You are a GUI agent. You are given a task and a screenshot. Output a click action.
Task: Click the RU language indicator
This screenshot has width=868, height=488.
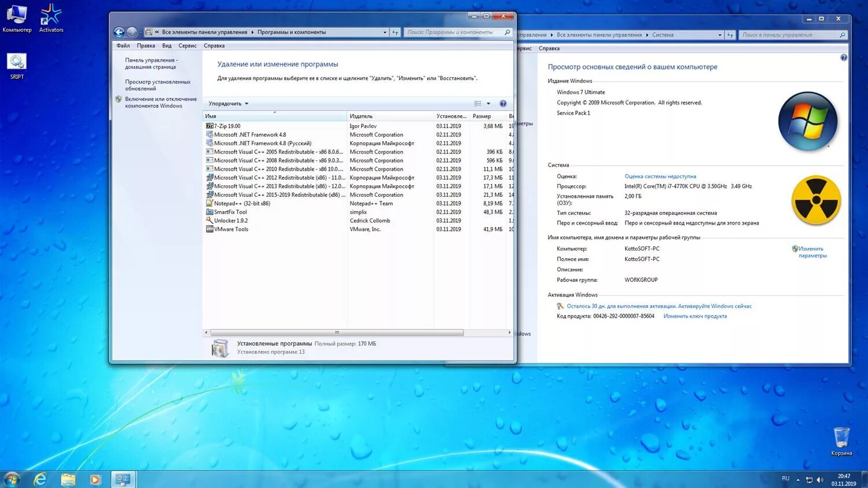click(x=785, y=479)
